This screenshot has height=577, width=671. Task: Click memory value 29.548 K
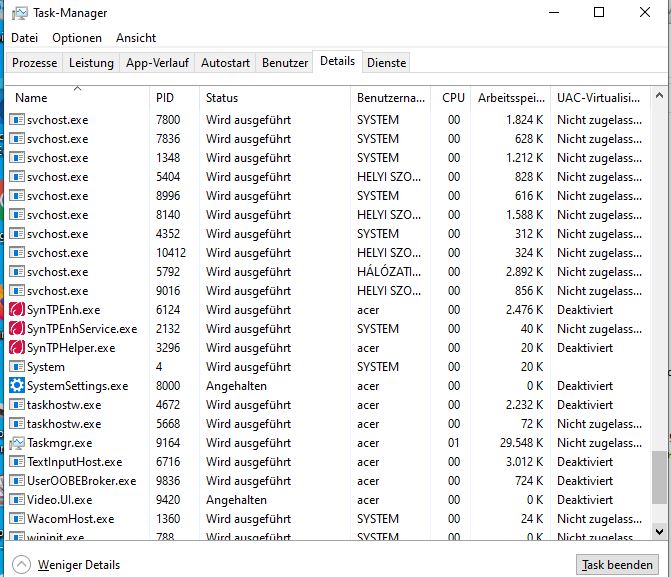[521, 443]
